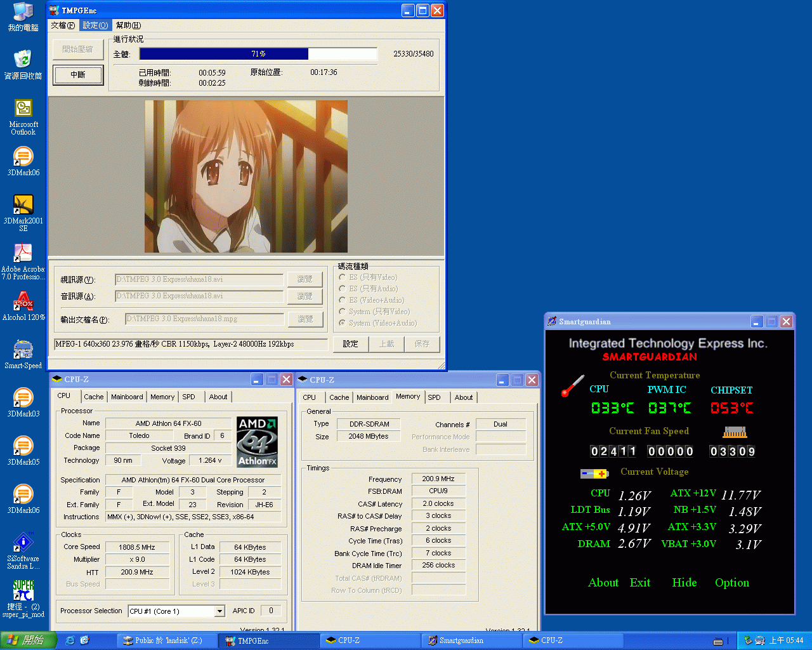
Task: Open the My Computer desktop icon
Action: pyautogui.click(x=23, y=17)
